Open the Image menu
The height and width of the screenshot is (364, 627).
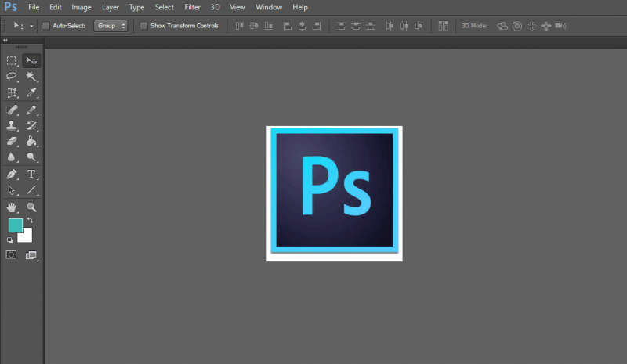point(82,7)
